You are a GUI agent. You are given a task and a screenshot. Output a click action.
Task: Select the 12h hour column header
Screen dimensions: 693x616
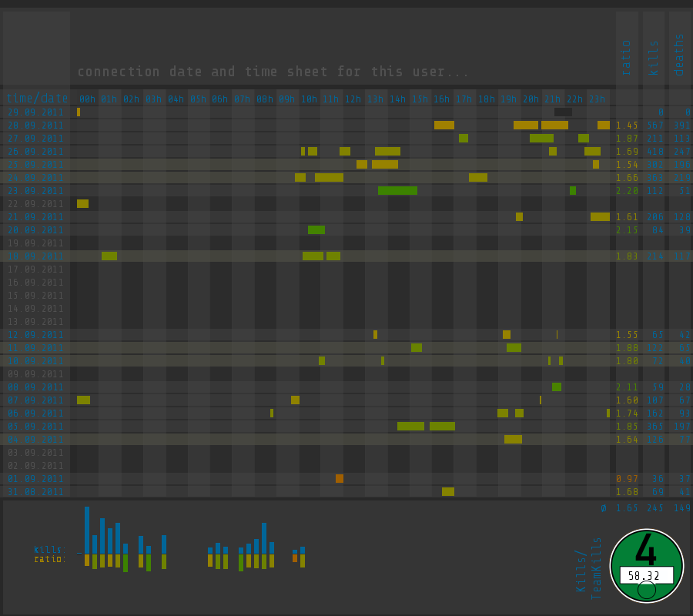click(353, 99)
